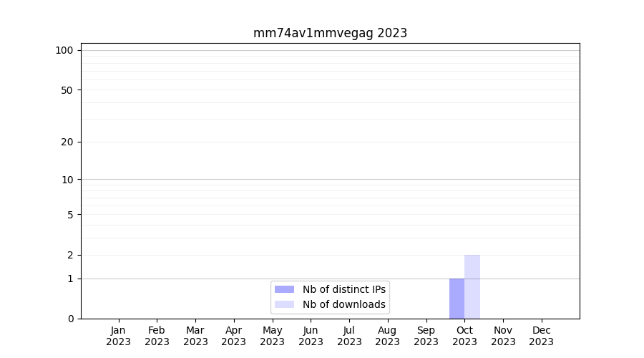Click the 50 tick on the y-axis
The height and width of the screenshot is (358, 644).
click(67, 90)
